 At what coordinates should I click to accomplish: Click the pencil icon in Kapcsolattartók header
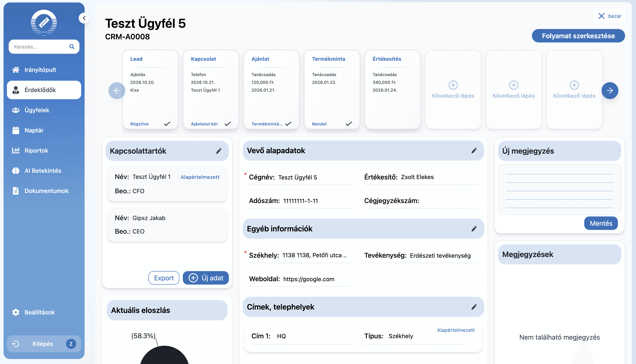(219, 151)
